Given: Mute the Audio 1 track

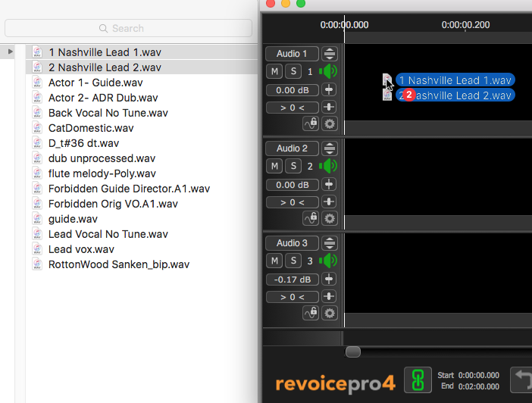Looking at the screenshot, I should point(275,71).
